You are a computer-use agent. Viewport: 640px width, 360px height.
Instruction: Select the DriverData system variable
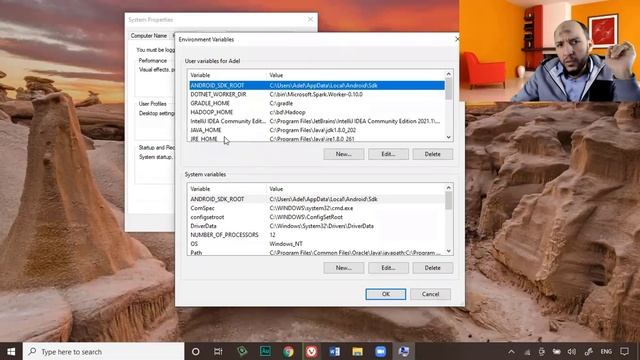coord(317,226)
